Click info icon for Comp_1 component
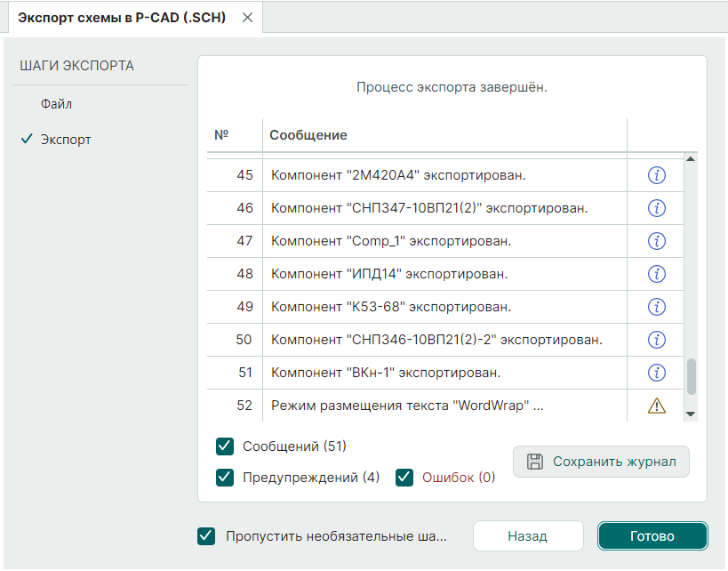The image size is (728, 571). 657,241
